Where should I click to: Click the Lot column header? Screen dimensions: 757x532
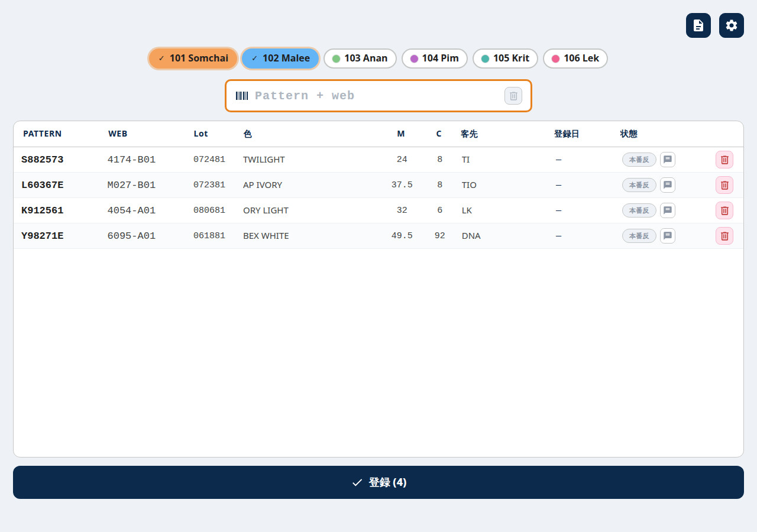click(201, 134)
